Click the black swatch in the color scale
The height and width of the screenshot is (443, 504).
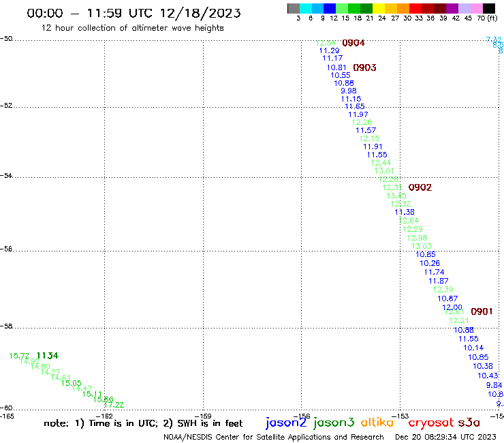[x=489, y=8]
